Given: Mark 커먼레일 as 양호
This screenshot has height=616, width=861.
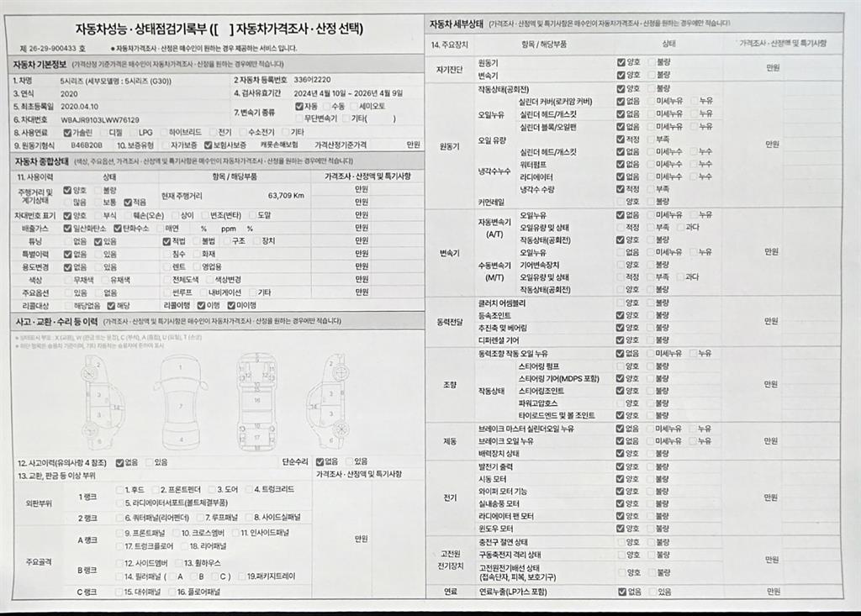Looking at the screenshot, I should [x=621, y=202].
